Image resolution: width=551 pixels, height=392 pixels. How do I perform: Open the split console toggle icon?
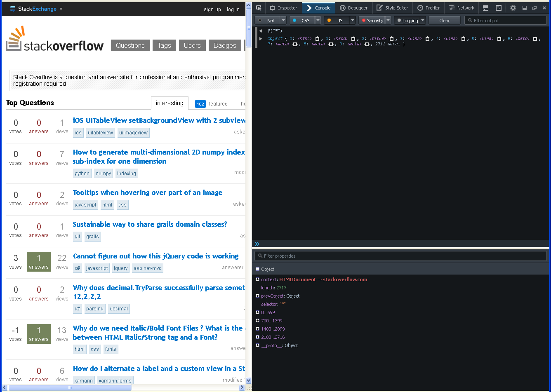(x=486, y=8)
